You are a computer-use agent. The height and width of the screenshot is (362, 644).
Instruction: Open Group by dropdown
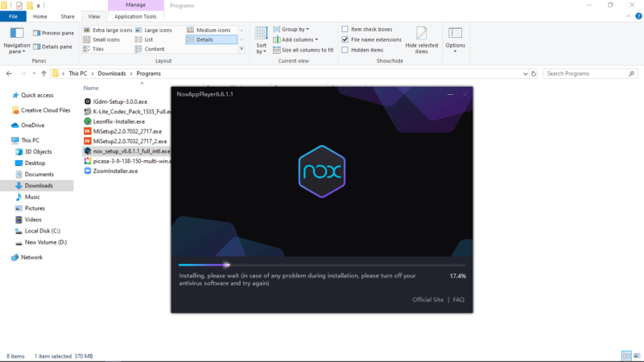tap(291, 29)
